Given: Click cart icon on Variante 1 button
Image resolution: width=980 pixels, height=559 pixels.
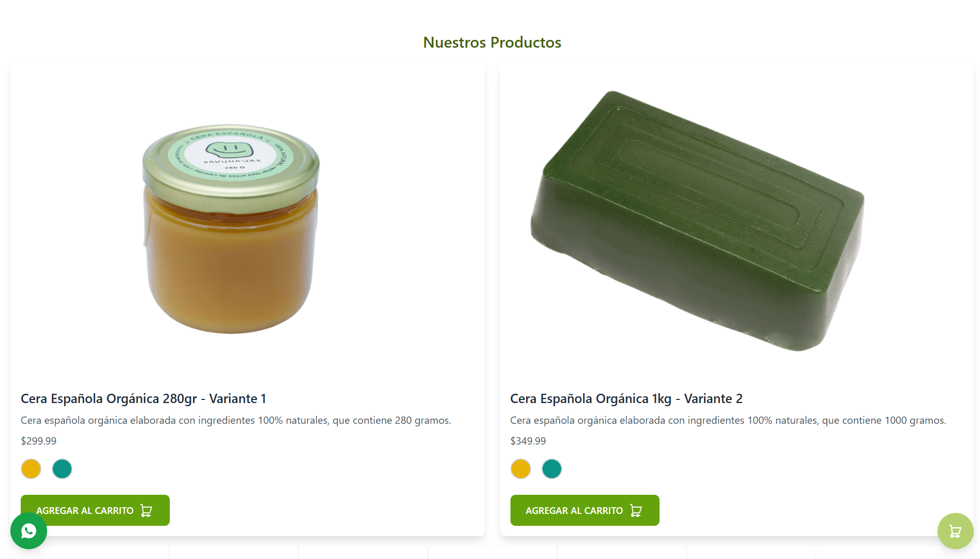Looking at the screenshot, I should (x=147, y=511).
